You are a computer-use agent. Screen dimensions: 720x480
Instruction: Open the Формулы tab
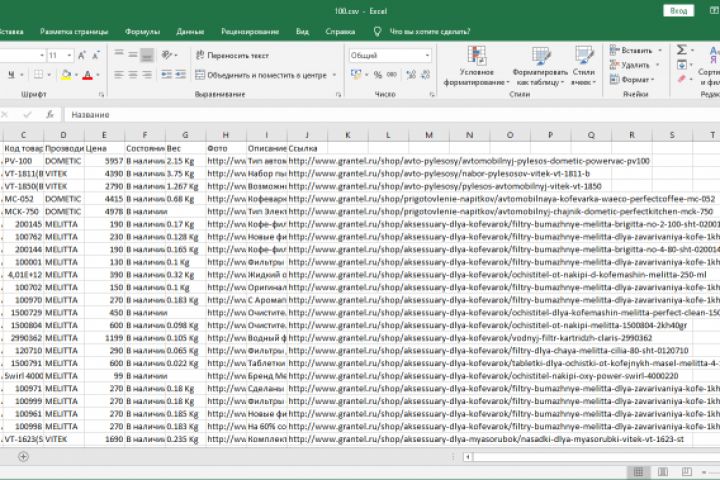(x=142, y=32)
